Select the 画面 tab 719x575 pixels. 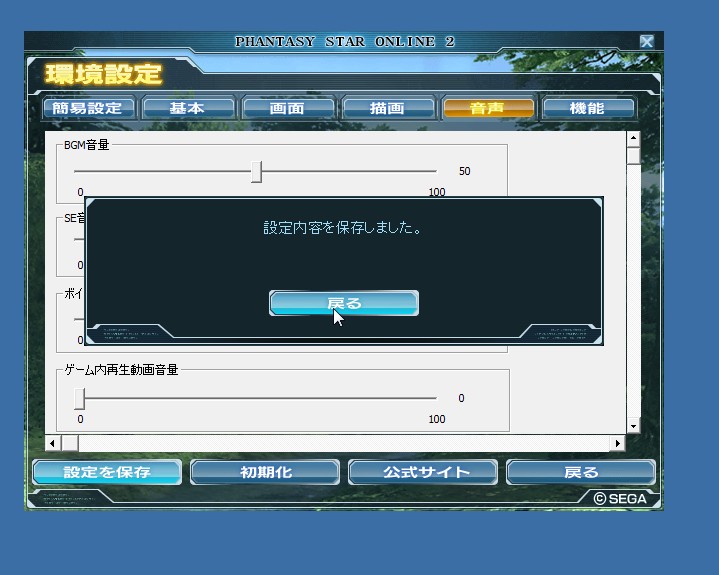(288, 108)
